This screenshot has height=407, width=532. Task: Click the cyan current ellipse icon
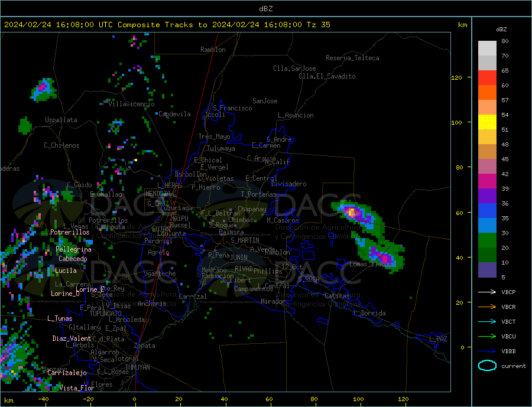487,366
